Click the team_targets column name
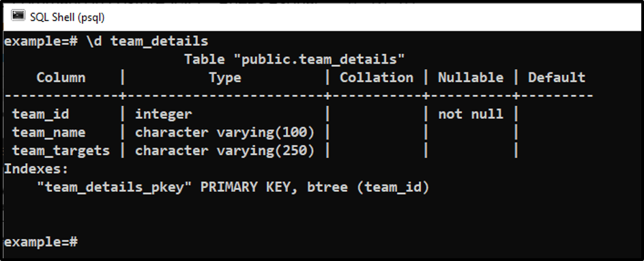 click(61, 151)
